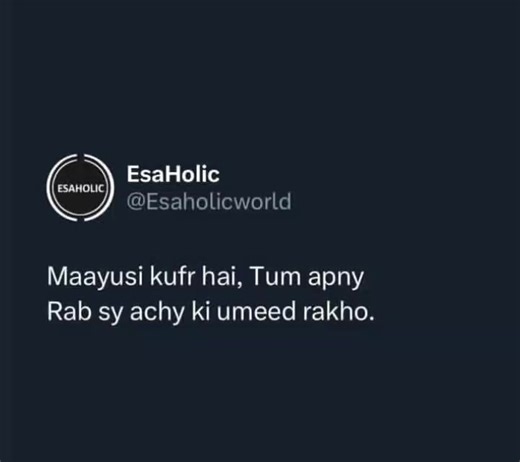
Task: Visit the @Esaholicworld handle
Action: point(209,201)
